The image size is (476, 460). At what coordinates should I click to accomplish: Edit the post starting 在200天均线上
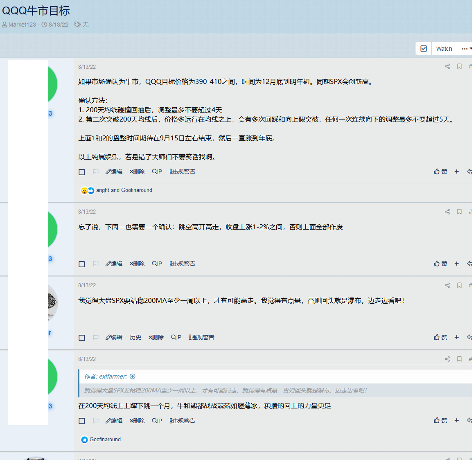pos(114,421)
